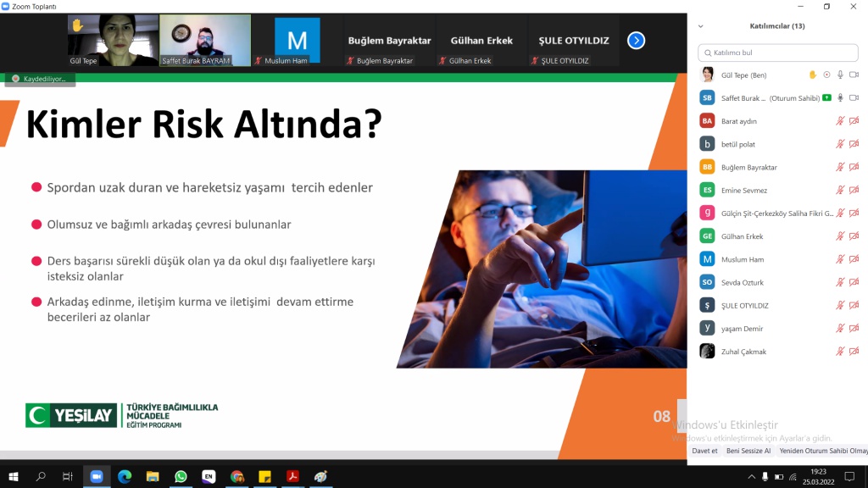Select Saffet Burak BAYRAM's video thumbnail
Viewport: 868px width, 488px height.
205,40
